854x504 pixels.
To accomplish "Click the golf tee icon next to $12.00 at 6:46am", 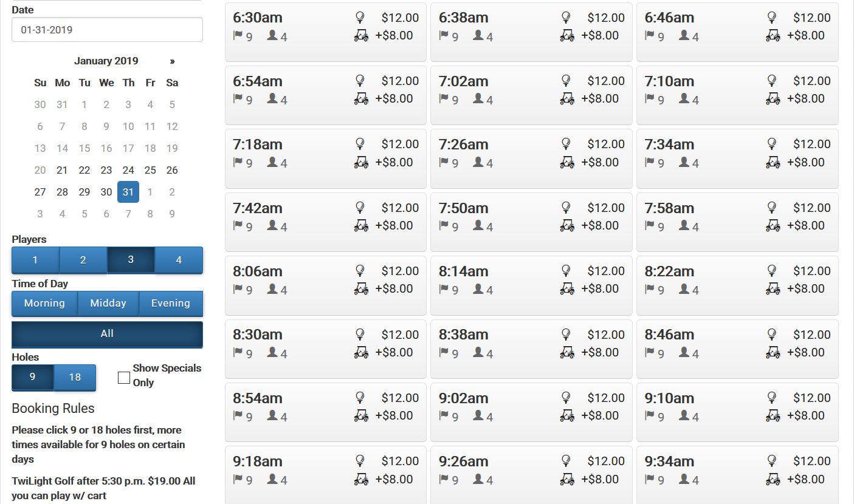I will coord(772,18).
